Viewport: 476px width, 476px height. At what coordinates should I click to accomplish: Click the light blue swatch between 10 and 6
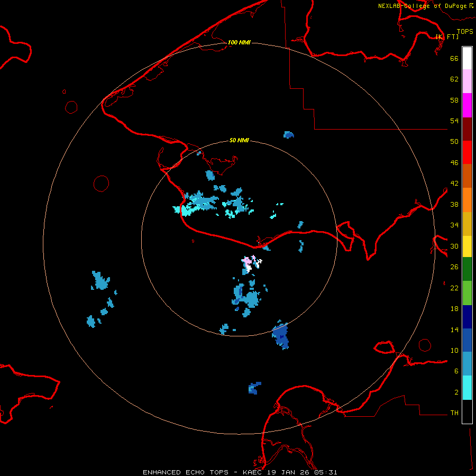(467, 363)
